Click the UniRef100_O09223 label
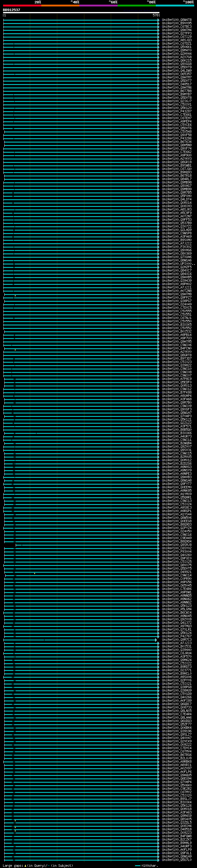The width and height of the screenshot is (197, 868). (x=176, y=833)
